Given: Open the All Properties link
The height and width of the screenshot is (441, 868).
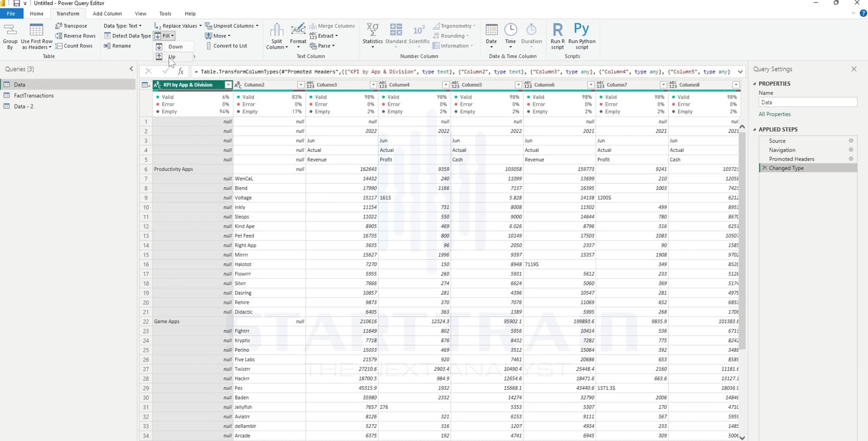Looking at the screenshot, I should (x=775, y=114).
